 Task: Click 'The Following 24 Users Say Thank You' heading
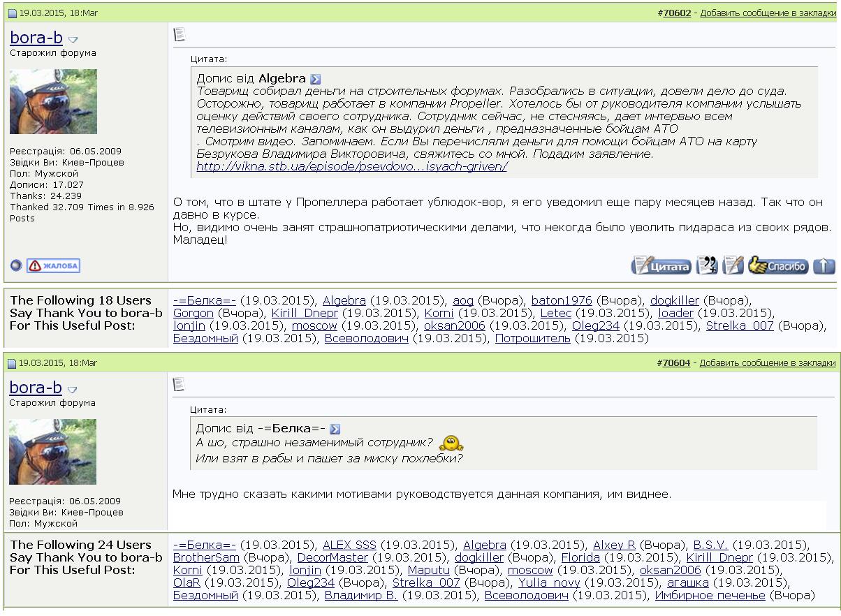86,557
